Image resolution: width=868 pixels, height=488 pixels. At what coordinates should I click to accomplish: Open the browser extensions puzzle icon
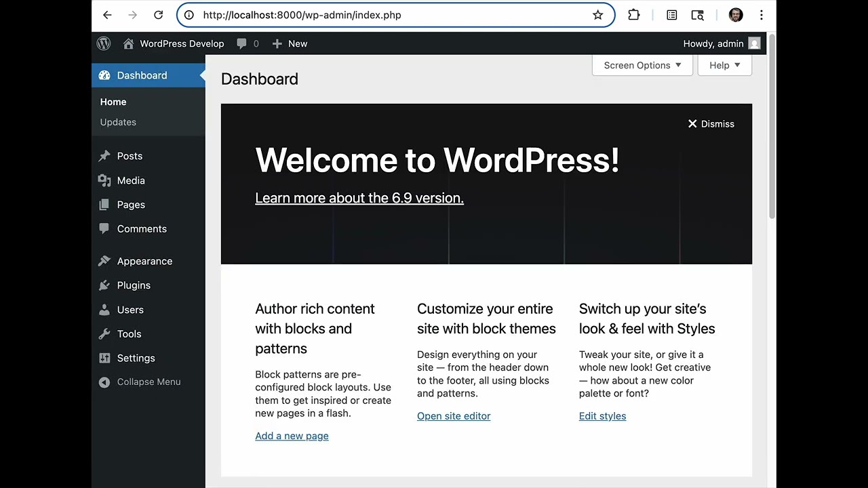(634, 15)
